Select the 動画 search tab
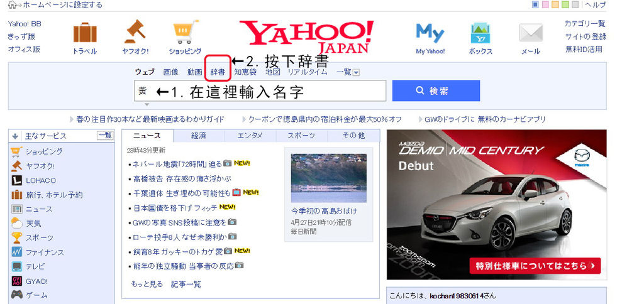This screenshot has width=644, height=304. pyautogui.click(x=195, y=72)
